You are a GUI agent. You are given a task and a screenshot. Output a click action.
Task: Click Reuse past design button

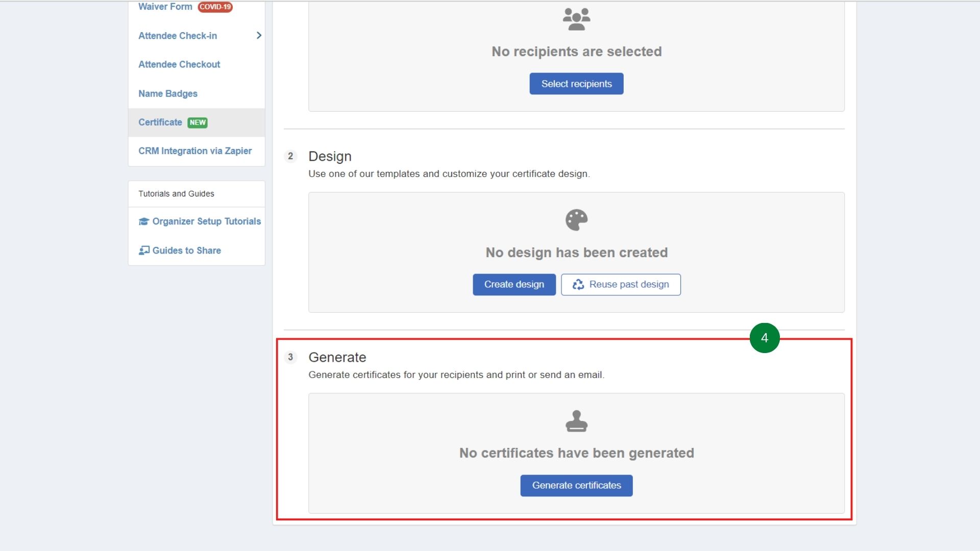(x=621, y=285)
